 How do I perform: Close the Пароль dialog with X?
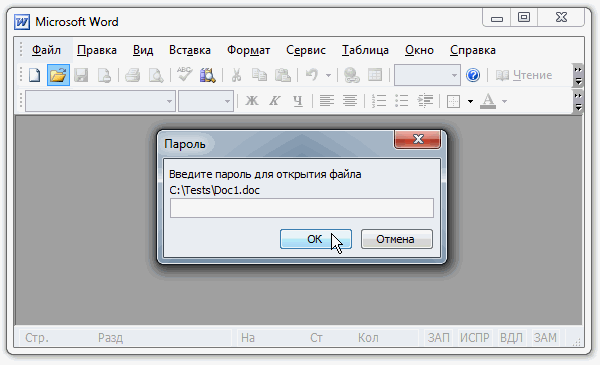(417, 139)
